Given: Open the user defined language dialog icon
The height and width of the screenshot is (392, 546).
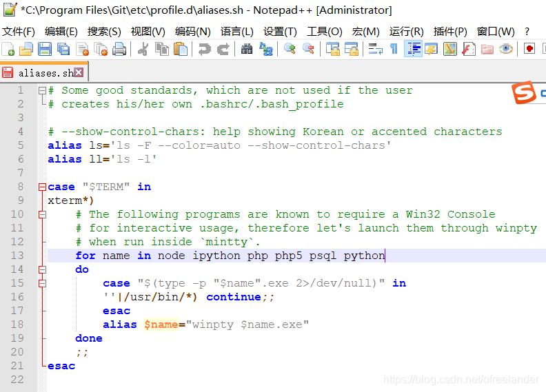Looking at the screenshot, I should coord(432,49).
